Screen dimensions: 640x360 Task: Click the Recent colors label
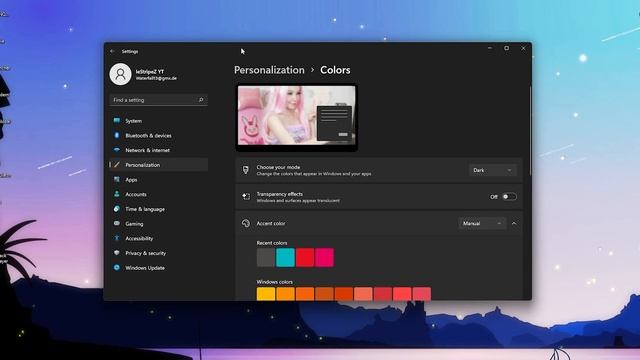tap(272, 243)
